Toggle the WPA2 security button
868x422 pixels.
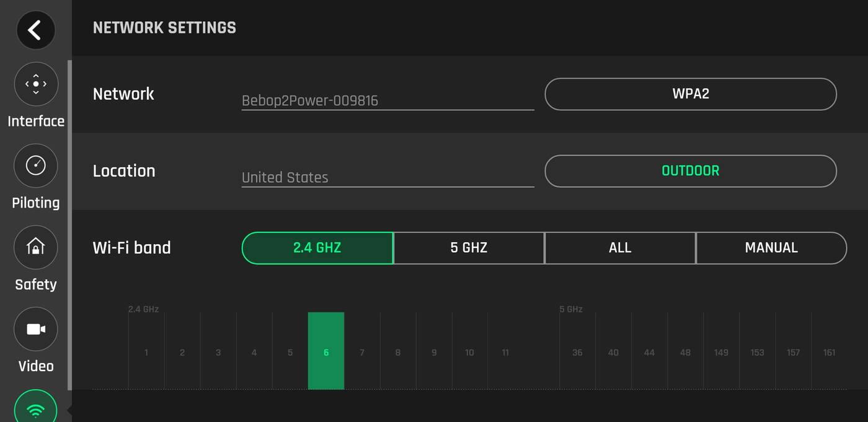tap(690, 94)
